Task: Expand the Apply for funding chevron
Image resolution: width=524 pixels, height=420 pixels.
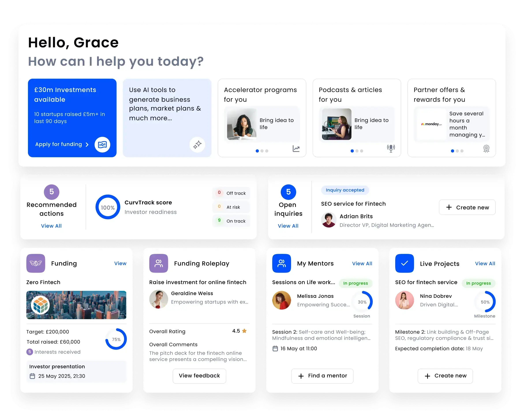Action: click(x=87, y=144)
